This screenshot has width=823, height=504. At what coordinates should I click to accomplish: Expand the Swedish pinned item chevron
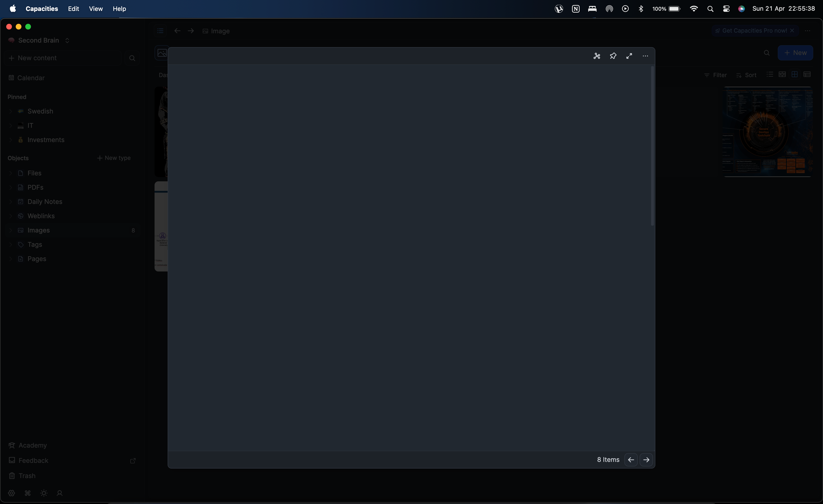pyautogui.click(x=10, y=111)
